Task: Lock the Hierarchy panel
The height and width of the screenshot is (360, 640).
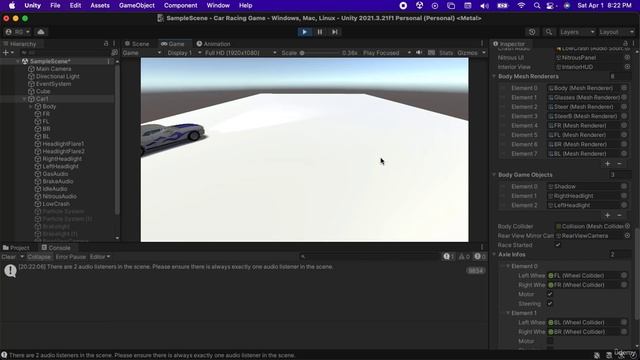Action: click(x=106, y=43)
